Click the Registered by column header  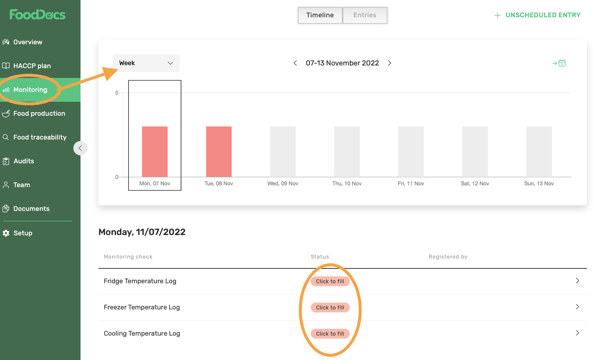coord(448,257)
